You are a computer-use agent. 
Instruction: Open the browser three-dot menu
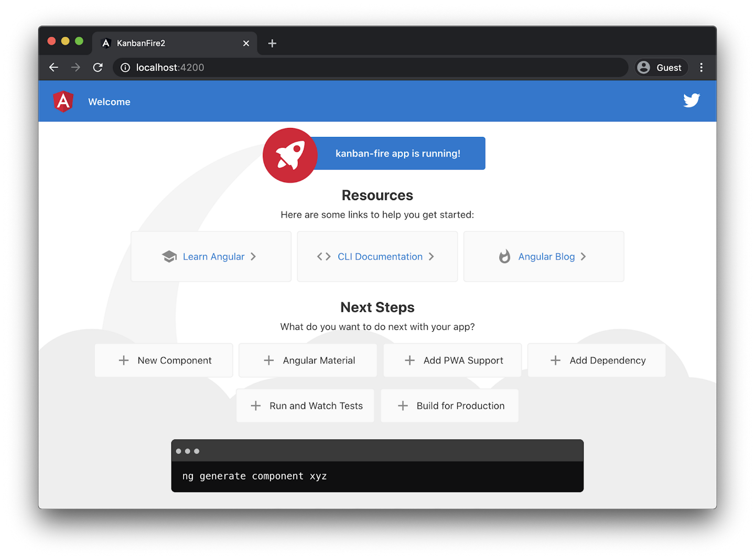coord(702,67)
